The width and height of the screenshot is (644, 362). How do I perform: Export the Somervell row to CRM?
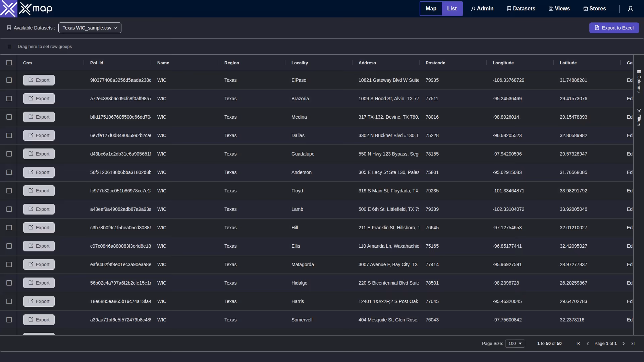[39, 320]
